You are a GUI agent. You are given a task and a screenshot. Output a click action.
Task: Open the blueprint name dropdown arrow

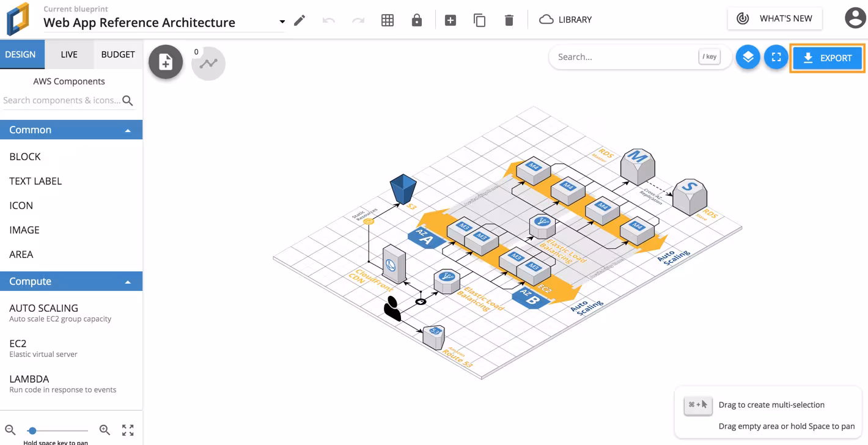point(282,22)
